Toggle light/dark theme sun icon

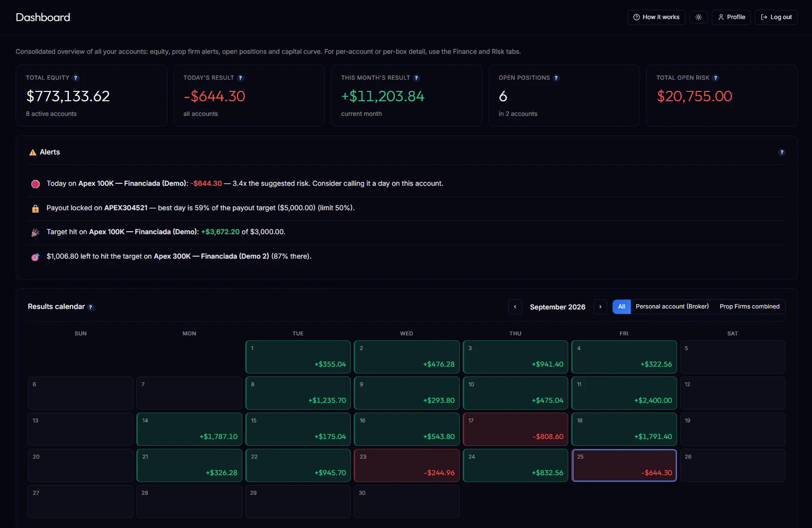(x=699, y=17)
